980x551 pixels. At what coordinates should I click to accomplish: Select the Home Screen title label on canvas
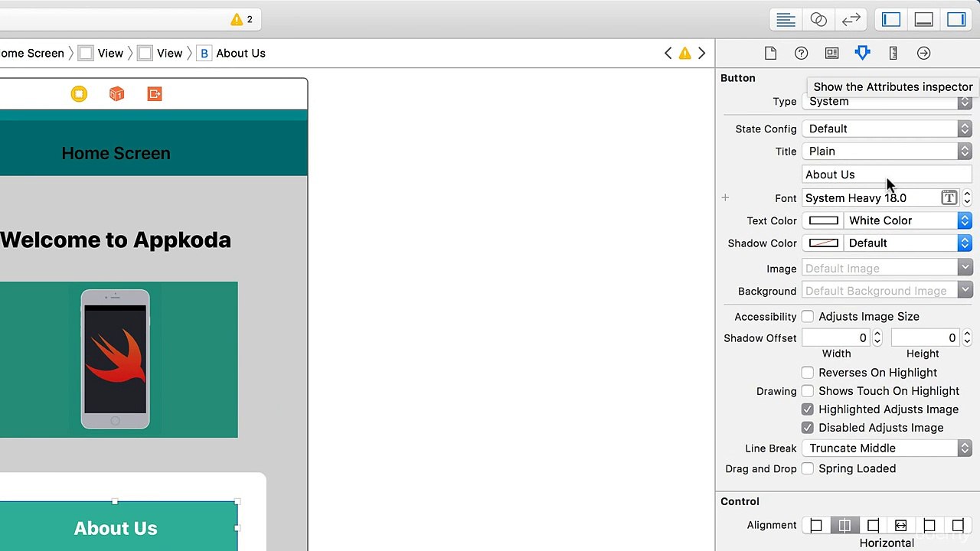click(x=116, y=153)
